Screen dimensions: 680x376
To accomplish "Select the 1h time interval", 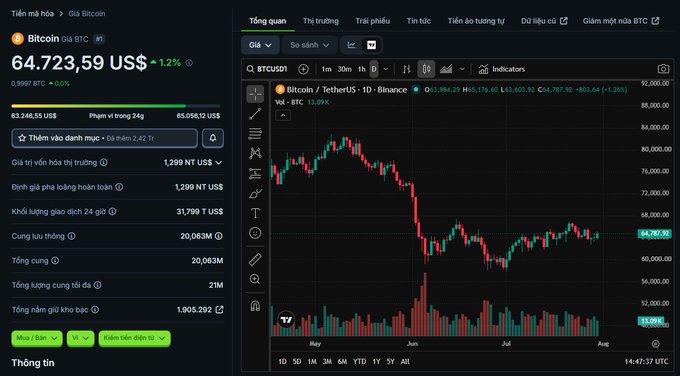I will pos(362,69).
